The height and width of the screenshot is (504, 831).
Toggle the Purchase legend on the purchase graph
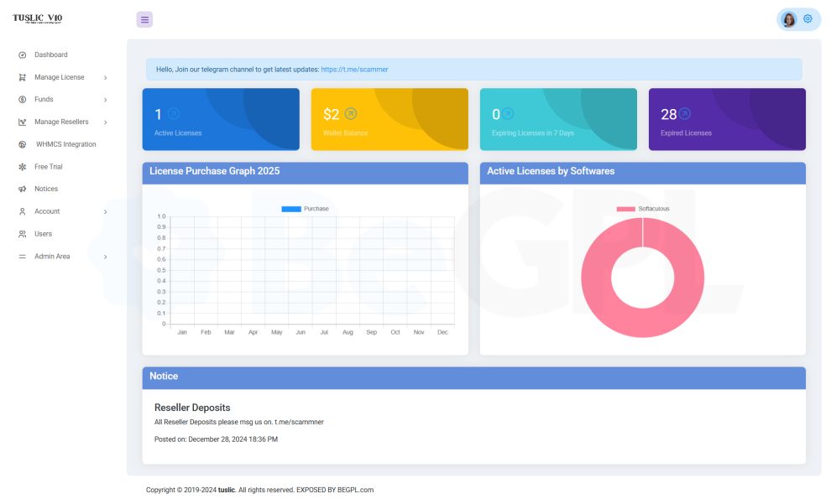click(x=305, y=207)
